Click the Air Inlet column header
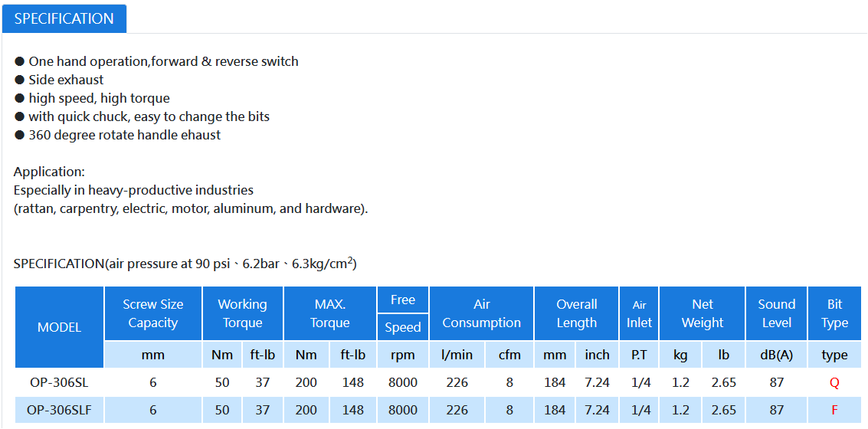 [x=640, y=313]
